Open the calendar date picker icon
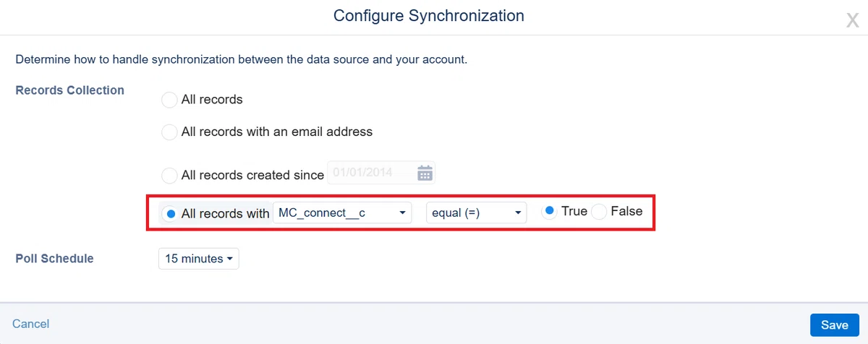The height and width of the screenshot is (344, 868). coord(425,173)
